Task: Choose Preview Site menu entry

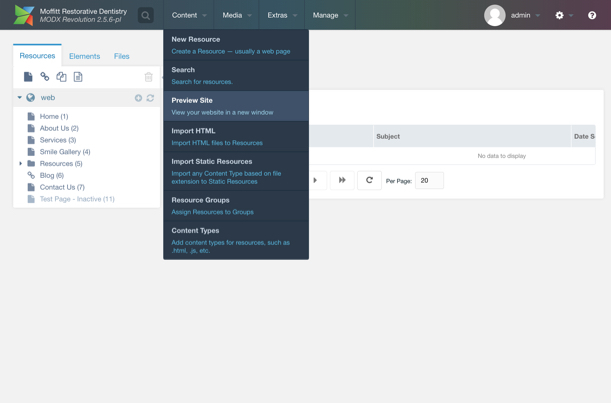Action: (236, 106)
